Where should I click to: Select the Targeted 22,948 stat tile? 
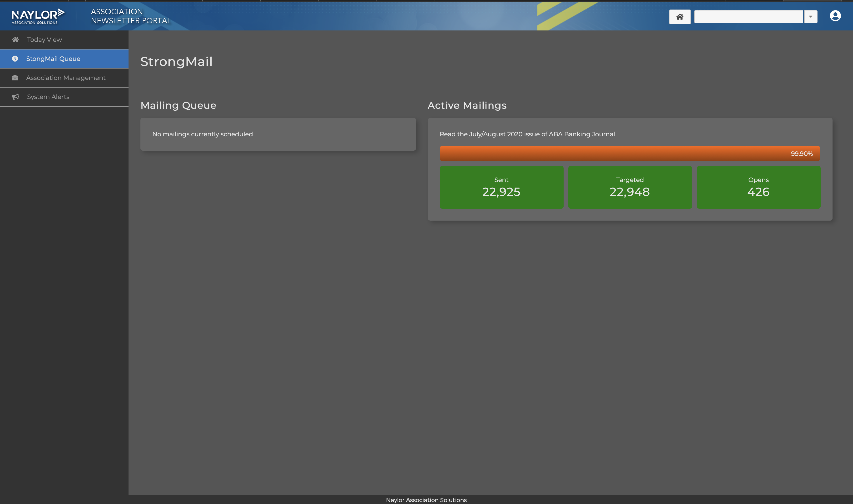[630, 187]
